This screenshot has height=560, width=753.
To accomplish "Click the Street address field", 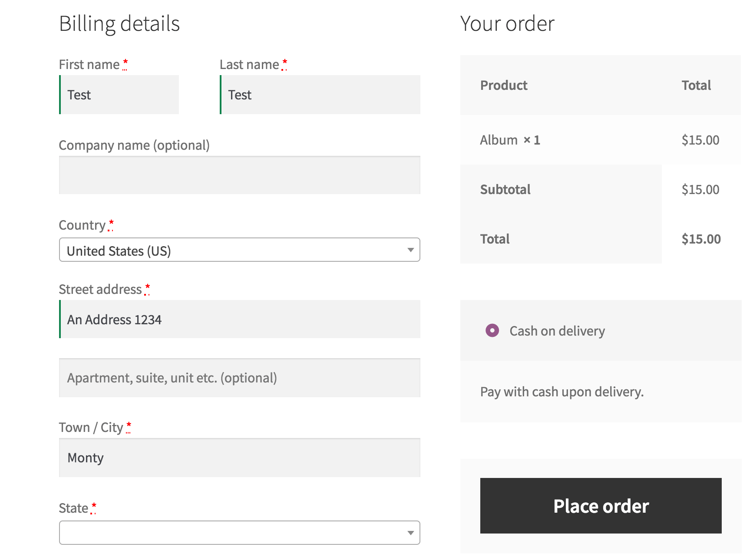I will click(239, 320).
